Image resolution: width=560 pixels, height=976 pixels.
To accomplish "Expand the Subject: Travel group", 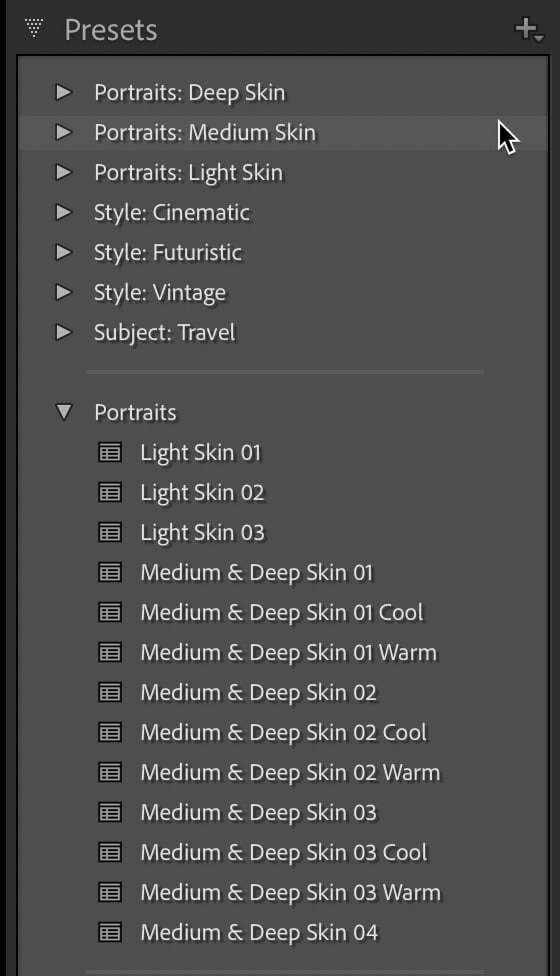I will tap(63, 332).
